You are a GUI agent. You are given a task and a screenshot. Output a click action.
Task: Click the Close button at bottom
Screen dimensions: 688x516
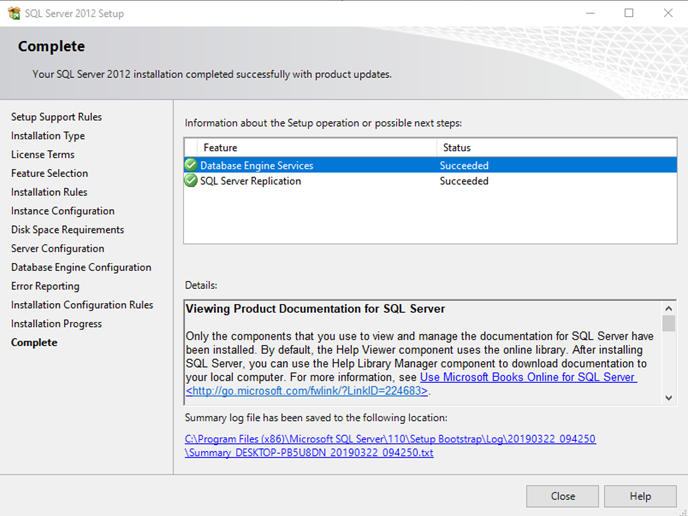coord(563,496)
